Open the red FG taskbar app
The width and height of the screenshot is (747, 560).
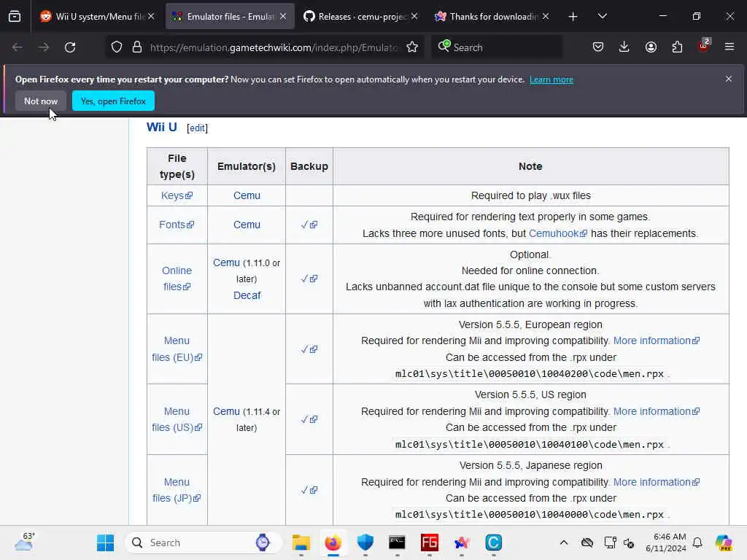[429, 542]
